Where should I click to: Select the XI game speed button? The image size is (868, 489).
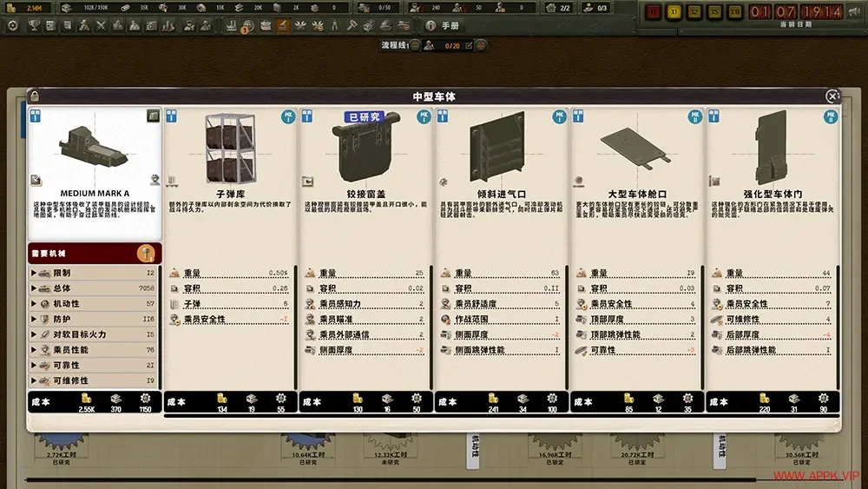674,12
